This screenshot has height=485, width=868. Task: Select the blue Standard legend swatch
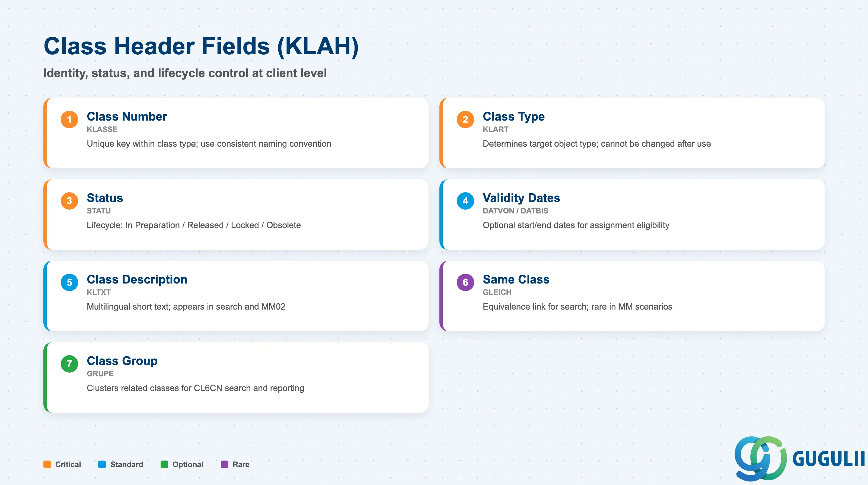pos(102,464)
